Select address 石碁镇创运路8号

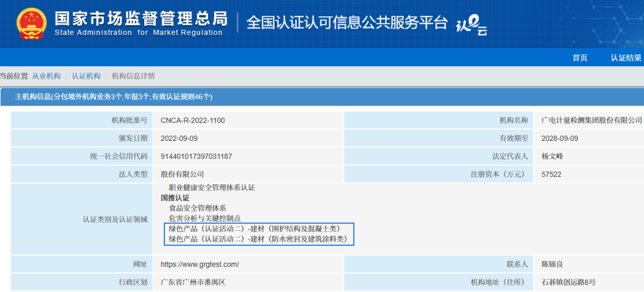coord(568,282)
